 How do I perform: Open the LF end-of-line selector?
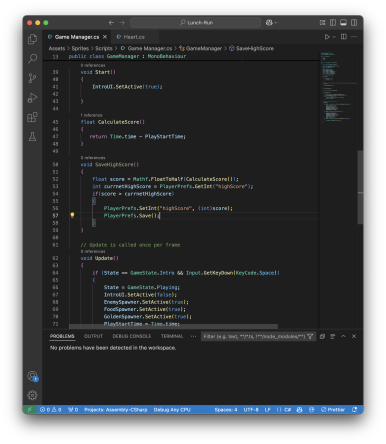(267, 410)
